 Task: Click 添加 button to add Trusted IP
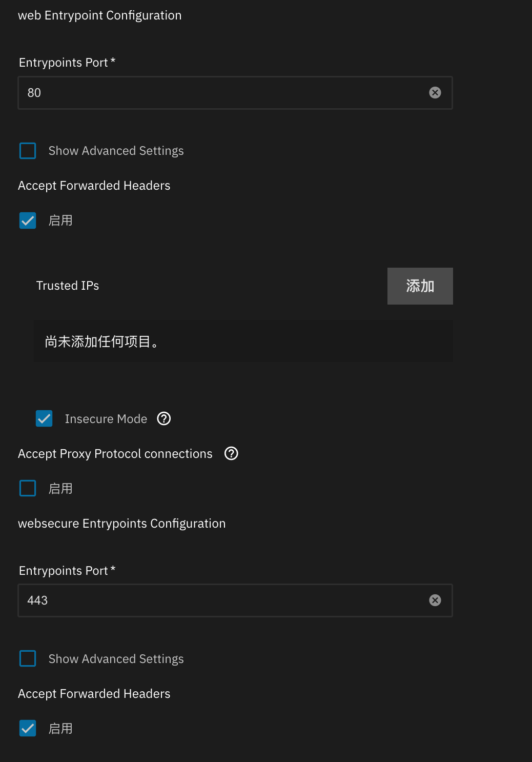coord(420,286)
